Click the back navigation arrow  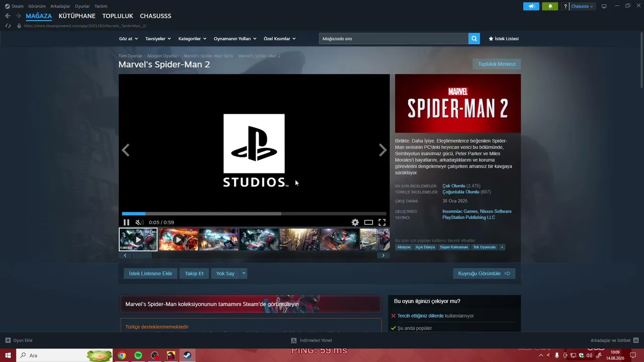coord(8,16)
